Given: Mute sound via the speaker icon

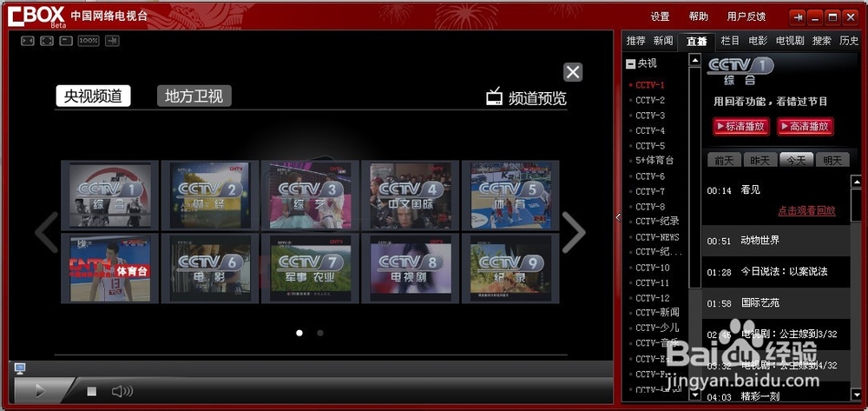Looking at the screenshot, I should 122,392.
